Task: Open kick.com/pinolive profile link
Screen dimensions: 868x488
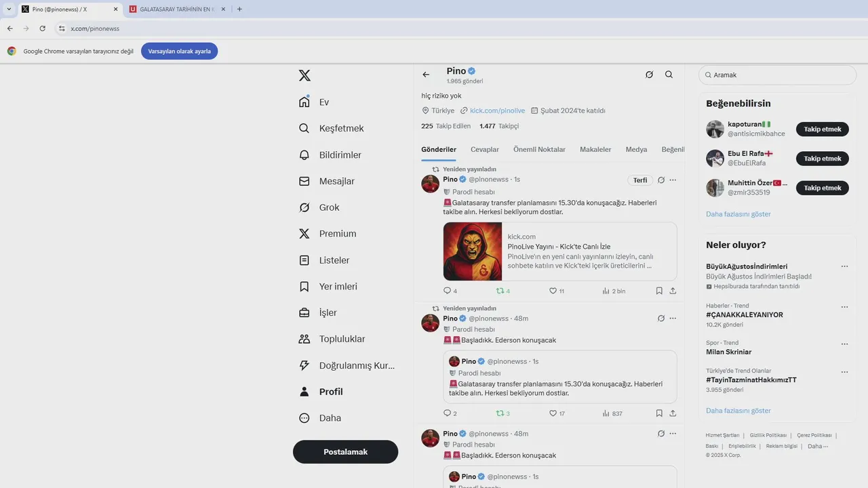Action: coord(497,110)
